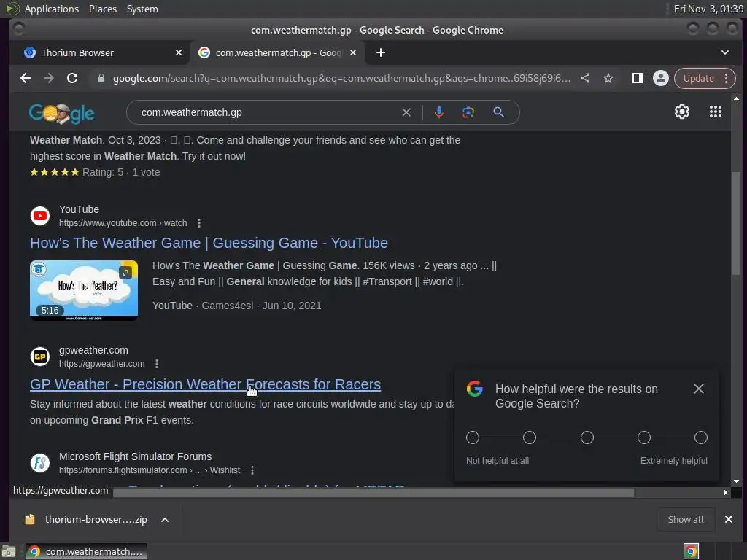The height and width of the screenshot is (560, 747).
Task: Click the Google doodle logo
Action: 61,113
